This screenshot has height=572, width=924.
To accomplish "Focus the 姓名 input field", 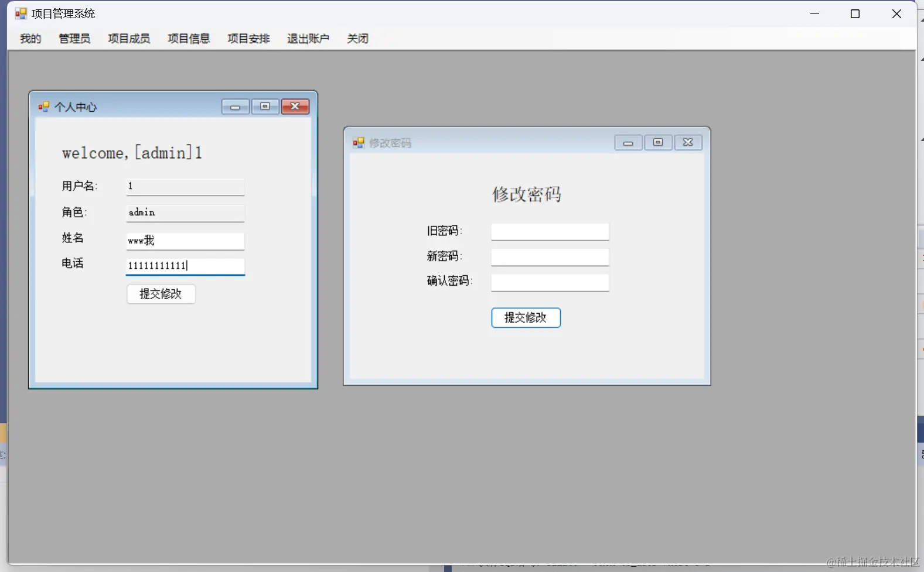I will (x=185, y=241).
